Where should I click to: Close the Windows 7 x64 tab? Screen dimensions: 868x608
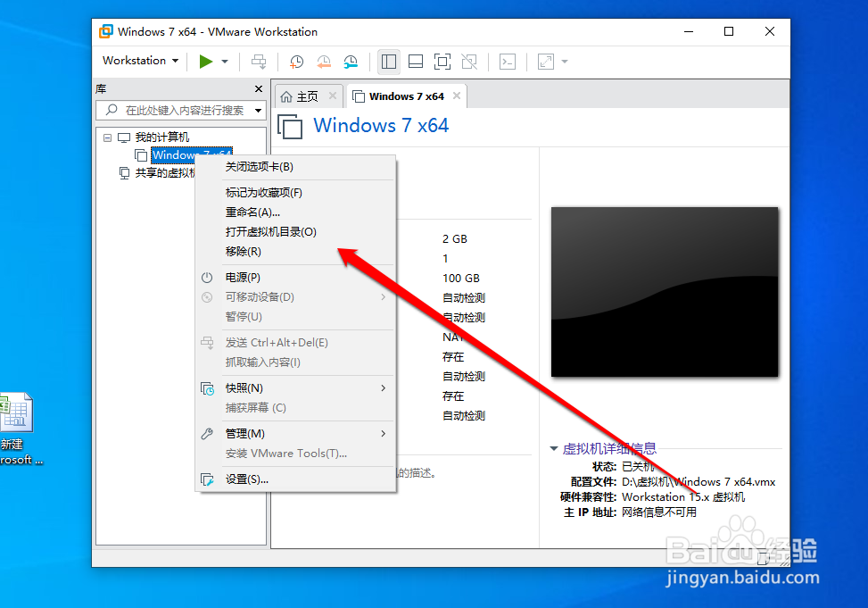[457, 96]
